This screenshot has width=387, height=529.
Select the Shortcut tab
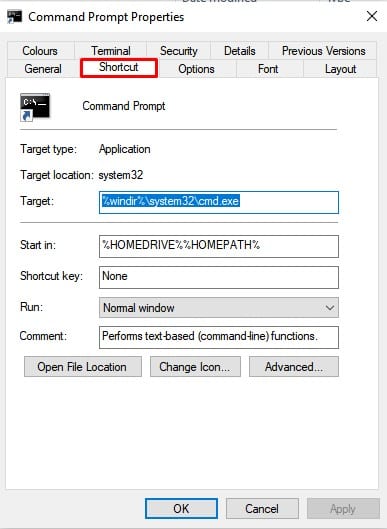coord(119,67)
